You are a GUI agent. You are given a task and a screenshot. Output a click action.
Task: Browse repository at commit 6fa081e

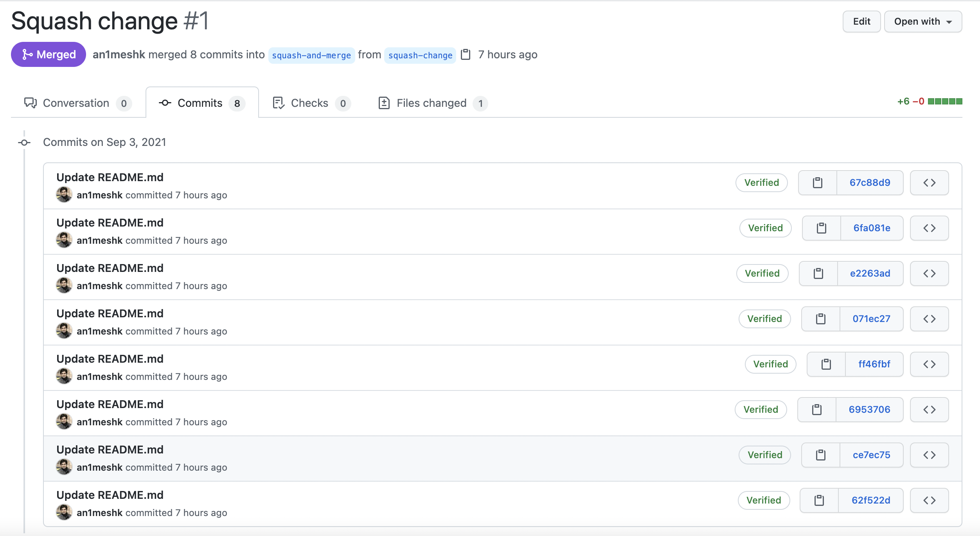[x=929, y=228]
